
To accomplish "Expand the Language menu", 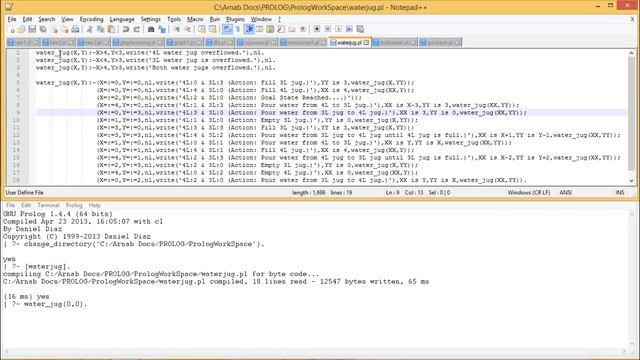I will point(122,19).
